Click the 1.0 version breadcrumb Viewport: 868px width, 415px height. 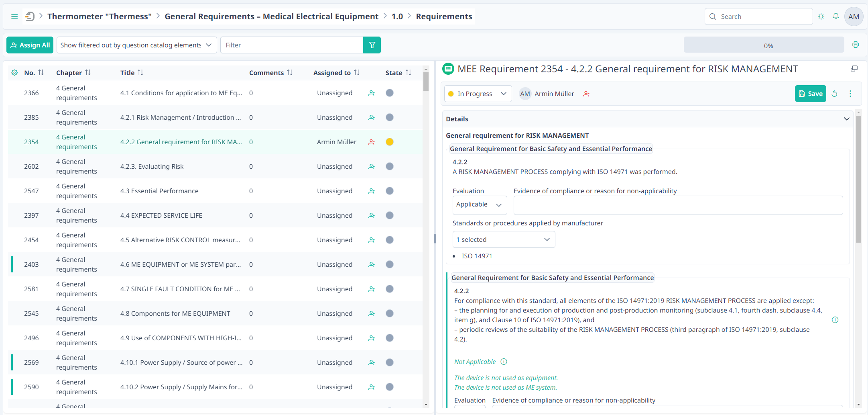(397, 16)
